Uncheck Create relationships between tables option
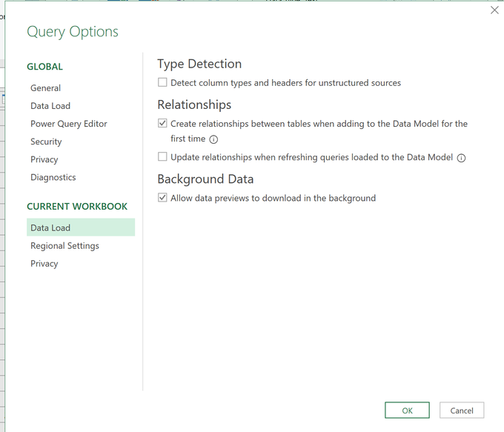 162,124
